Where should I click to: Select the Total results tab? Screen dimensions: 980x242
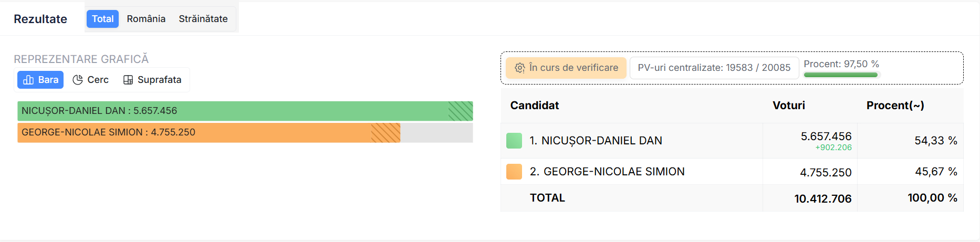[102, 19]
